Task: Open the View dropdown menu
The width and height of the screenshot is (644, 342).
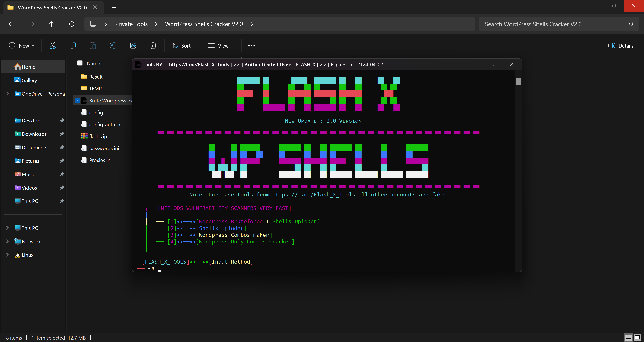Action: coord(221,45)
